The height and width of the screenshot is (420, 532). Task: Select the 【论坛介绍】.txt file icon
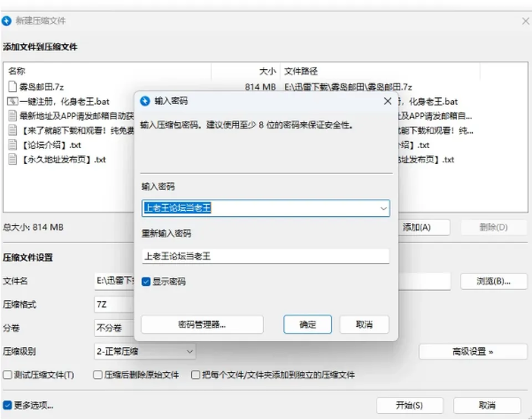click(x=13, y=145)
